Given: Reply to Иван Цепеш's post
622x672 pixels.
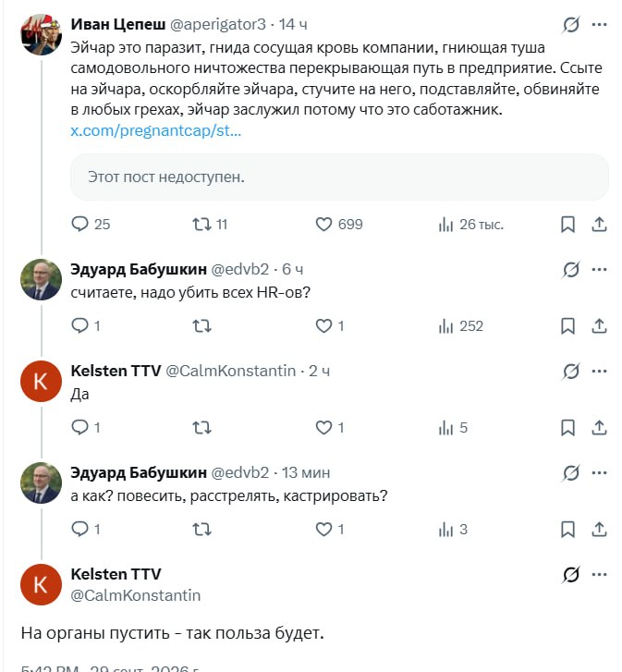Looking at the screenshot, I should point(91,224).
